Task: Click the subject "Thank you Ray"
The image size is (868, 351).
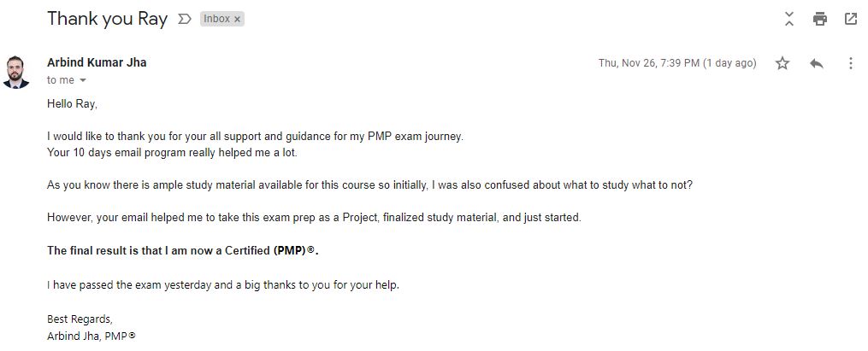Action: pyautogui.click(x=107, y=19)
